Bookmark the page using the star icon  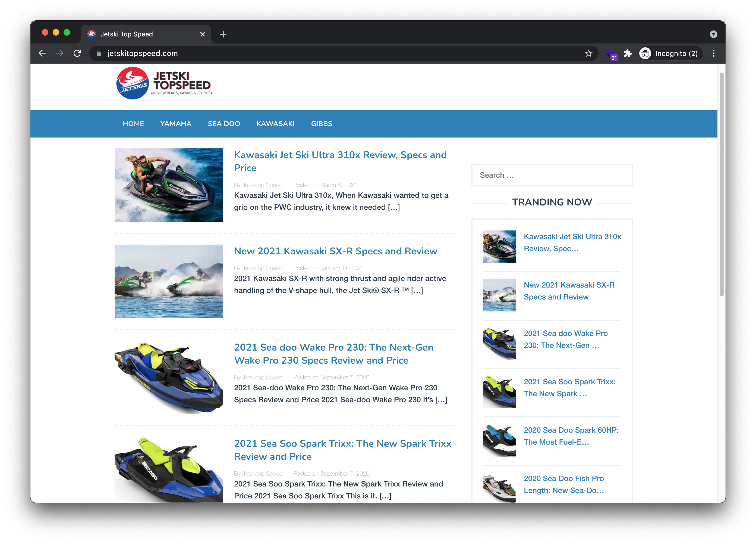coord(589,53)
